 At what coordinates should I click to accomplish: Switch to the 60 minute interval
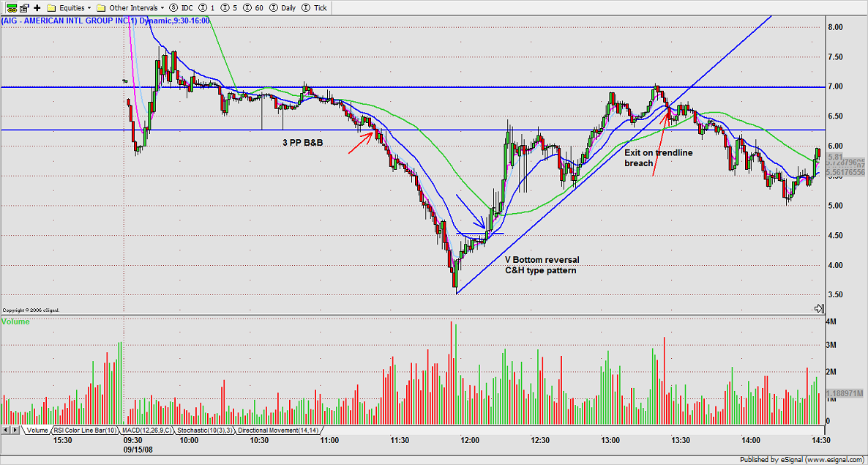pos(253,8)
